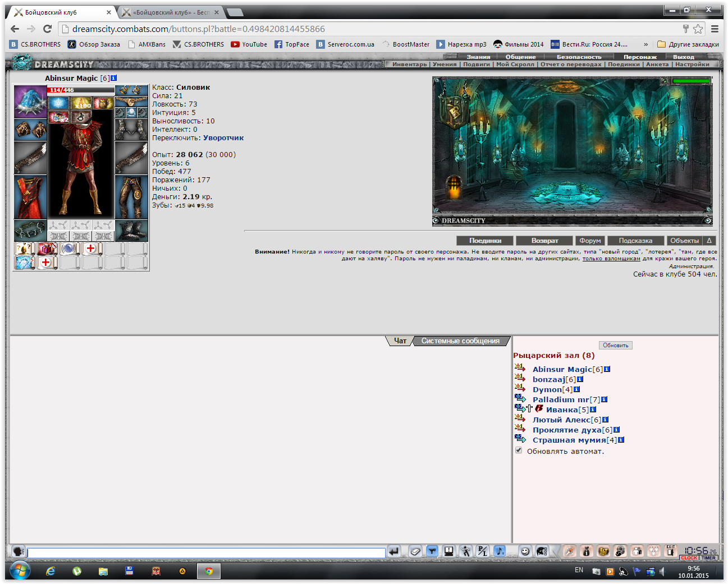This screenshot has height=584, width=728.
Task: Click the black boots equipment slot
Action: coord(131,231)
